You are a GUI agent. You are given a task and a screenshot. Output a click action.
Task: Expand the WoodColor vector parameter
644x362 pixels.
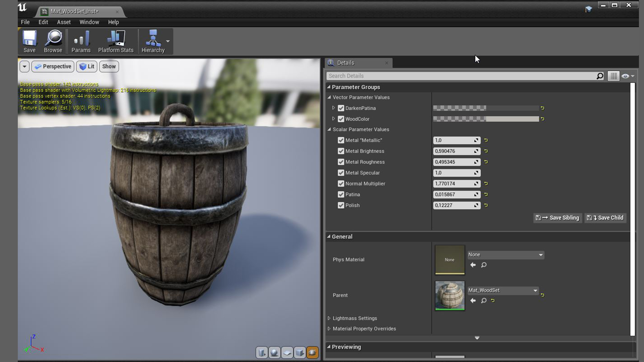(x=333, y=119)
